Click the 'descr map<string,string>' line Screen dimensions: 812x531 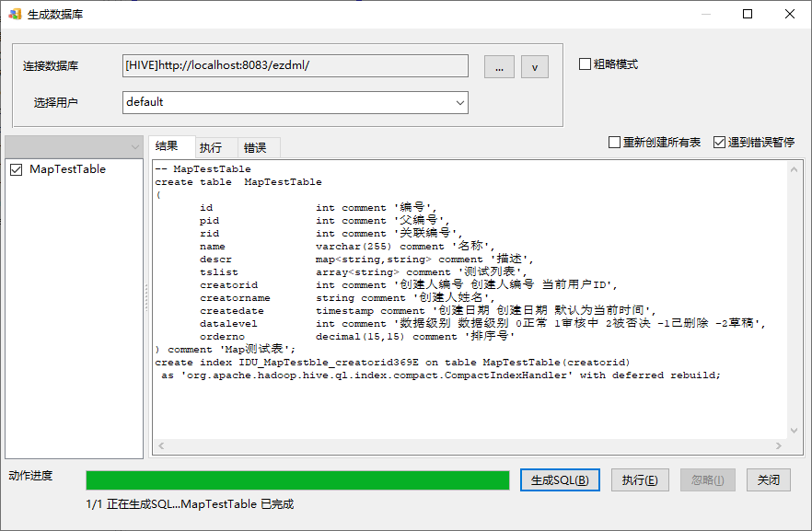pyautogui.click(x=366, y=260)
